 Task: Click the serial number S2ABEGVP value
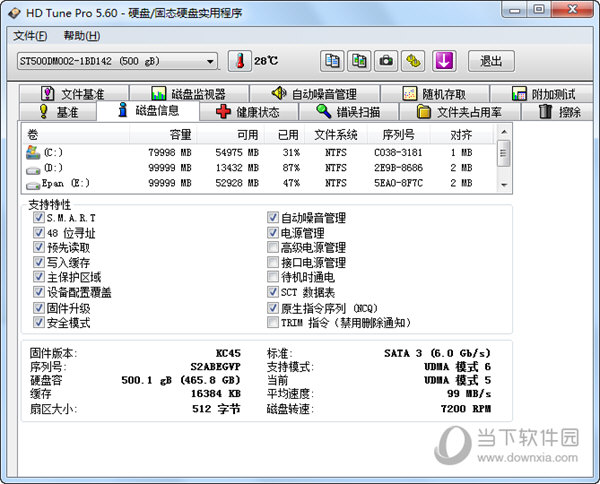[216, 367]
